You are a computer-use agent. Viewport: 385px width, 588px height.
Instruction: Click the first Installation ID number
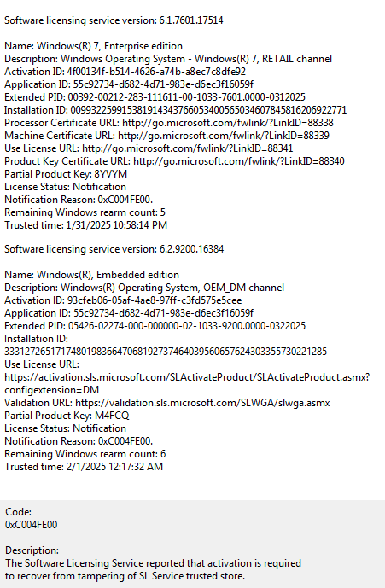click(x=208, y=110)
